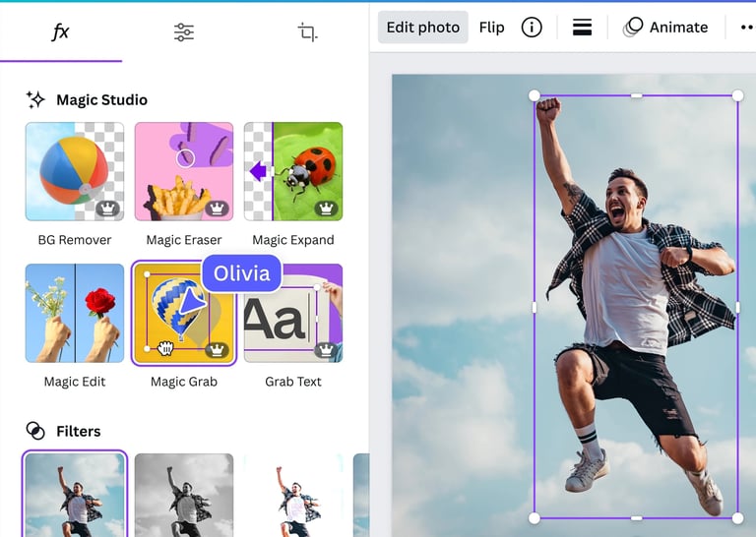Click the crown badge on Magic Eraser
Screen dimensions: 756x537
point(217,209)
